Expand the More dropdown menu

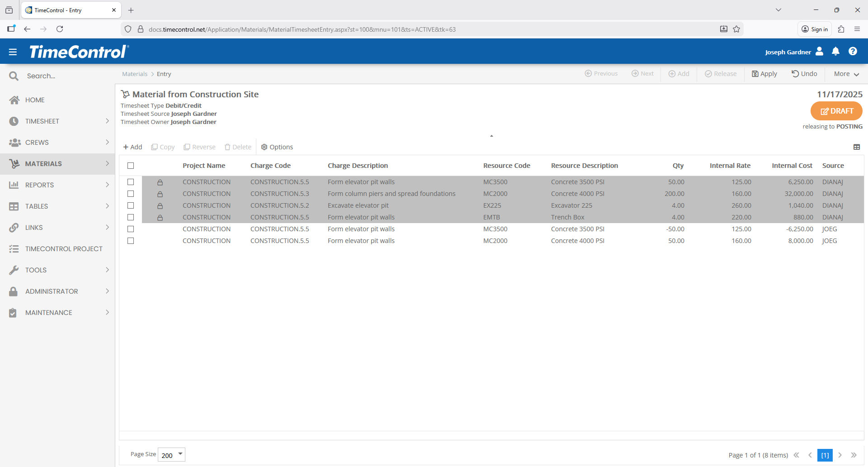846,74
